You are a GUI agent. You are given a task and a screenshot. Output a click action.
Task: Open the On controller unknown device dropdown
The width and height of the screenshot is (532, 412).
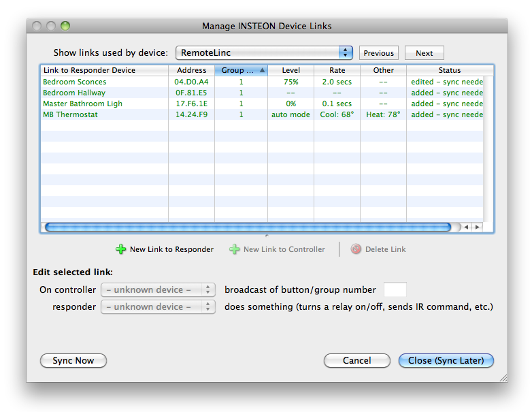158,289
